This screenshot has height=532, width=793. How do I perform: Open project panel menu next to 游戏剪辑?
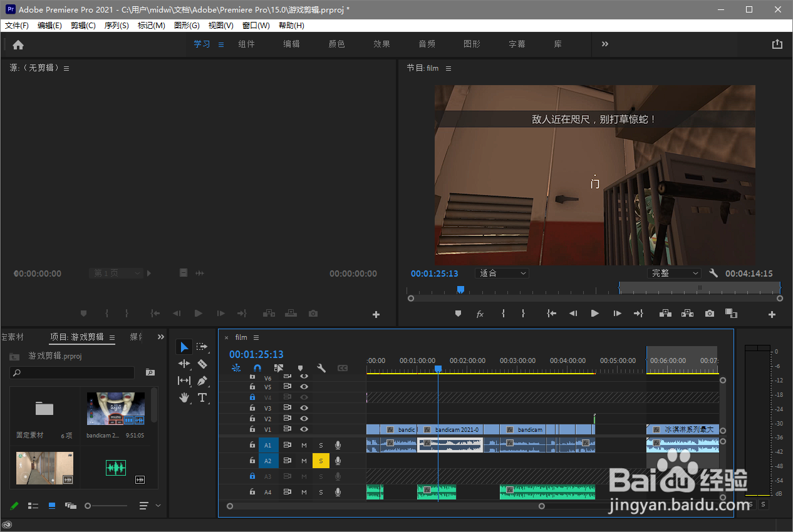[112, 337]
